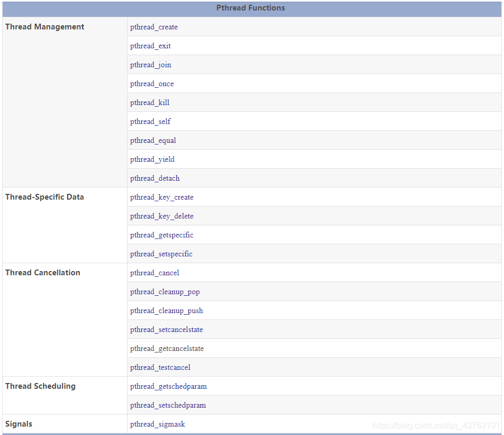Select the pthread_setcancelstate link
The width and height of the screenshot is (504, 435).
point(166,330)
